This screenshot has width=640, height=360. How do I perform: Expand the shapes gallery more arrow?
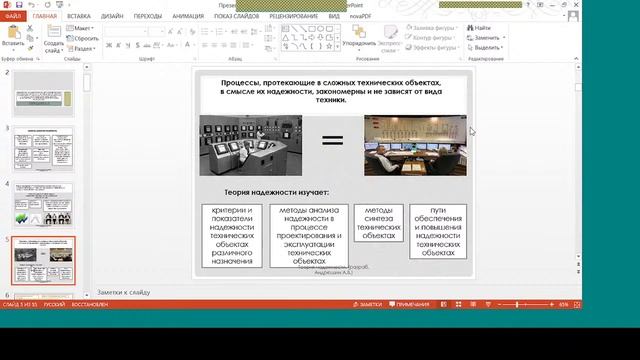click(x=338, y=47)
